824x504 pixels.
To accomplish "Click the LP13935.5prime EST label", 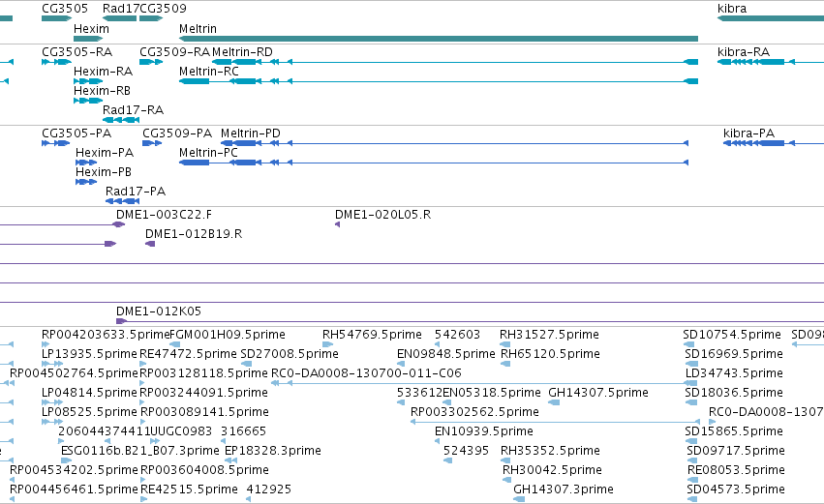I will point(89,354).
